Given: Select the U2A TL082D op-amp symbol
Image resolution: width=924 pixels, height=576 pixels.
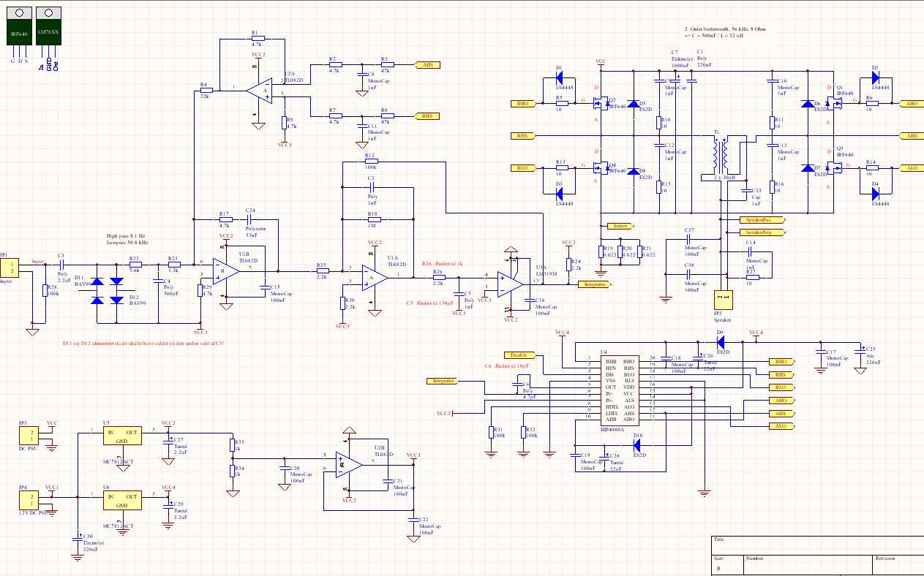Looking at the screenshot, I should [258, 91].
